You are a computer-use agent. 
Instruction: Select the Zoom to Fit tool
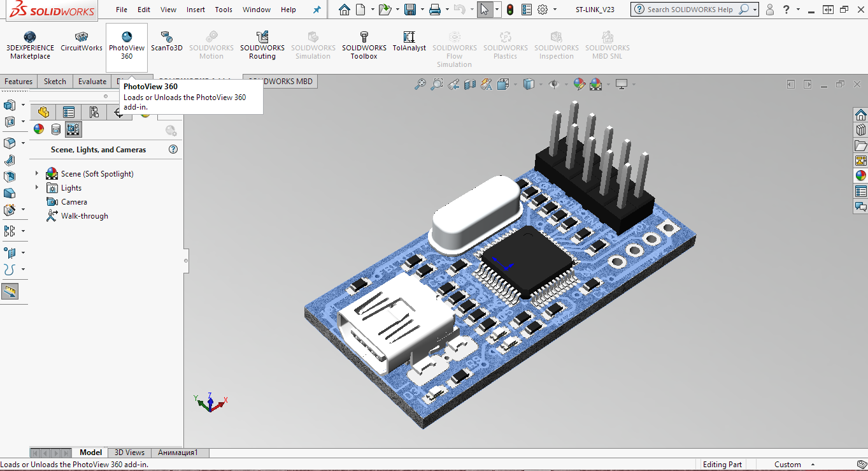420,83
